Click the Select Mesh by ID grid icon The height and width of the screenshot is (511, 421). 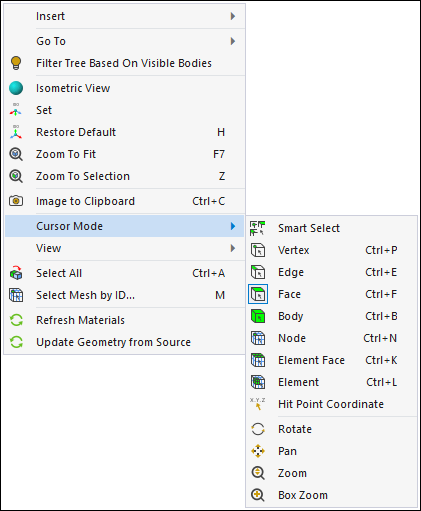tap(16, 295)
